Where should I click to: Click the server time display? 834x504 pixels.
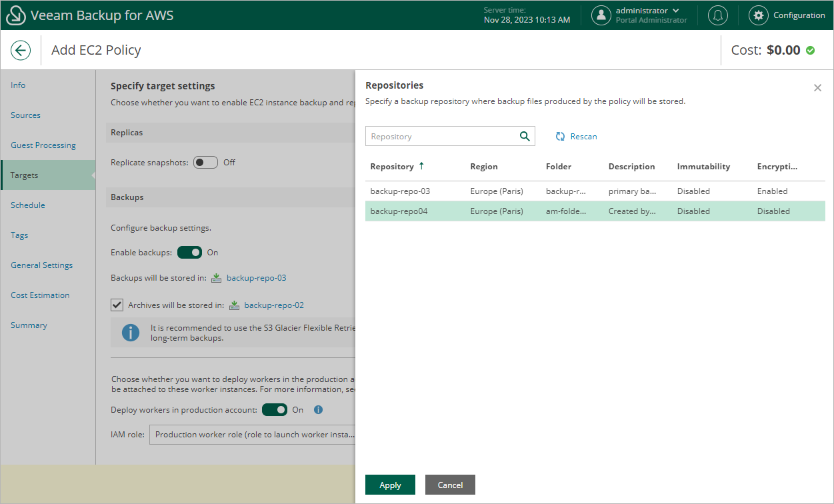pos(527,15)
